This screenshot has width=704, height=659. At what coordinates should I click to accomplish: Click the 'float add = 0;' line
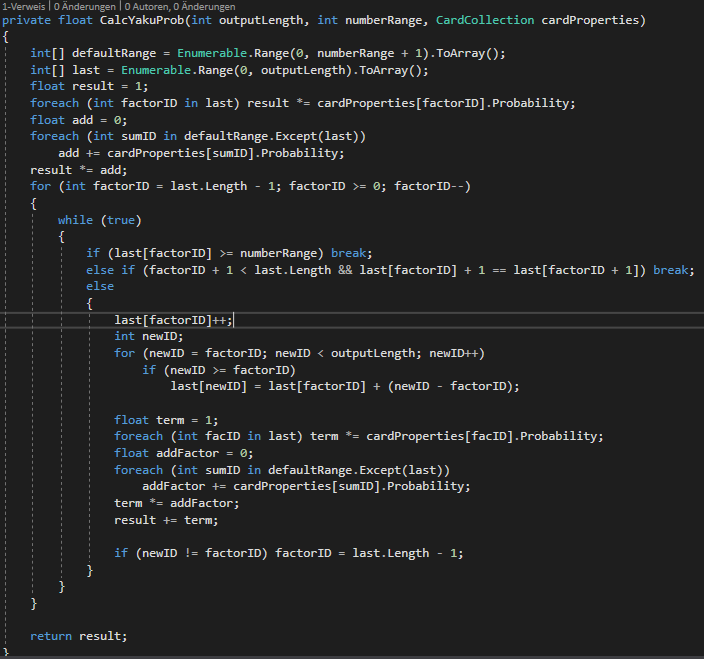pos(79,120)
